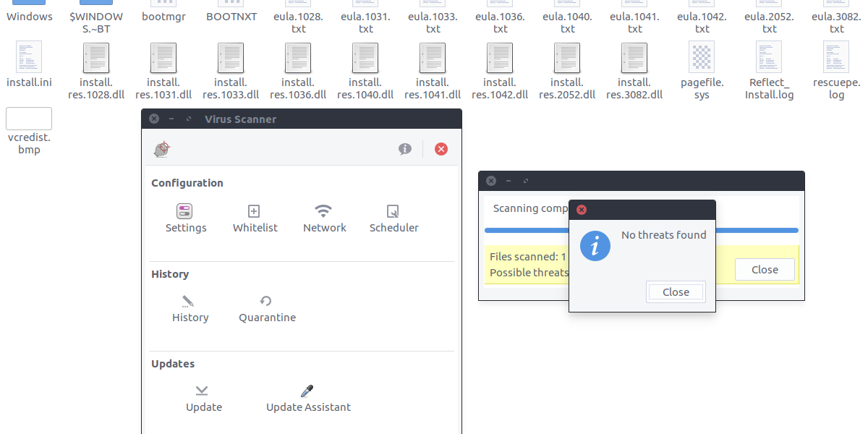Select install.res.1031.dll file
868x434 pixels.
[x=163, y=71]
